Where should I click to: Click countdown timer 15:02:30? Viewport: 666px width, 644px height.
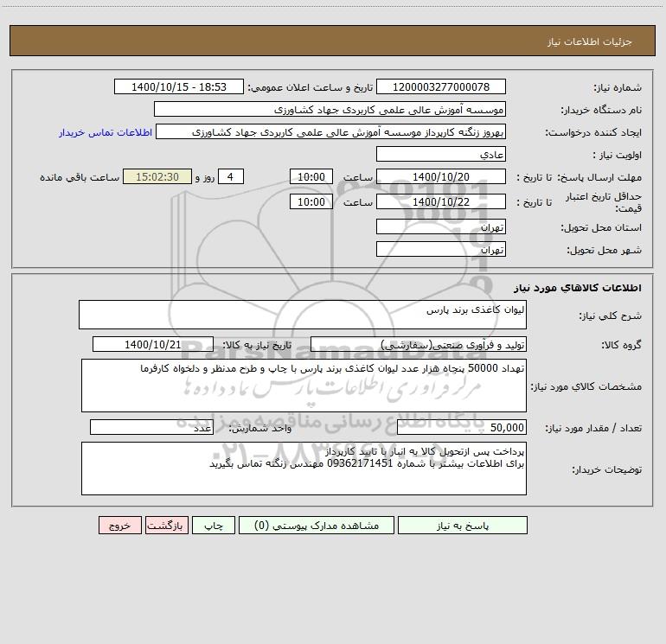[157, 176]
